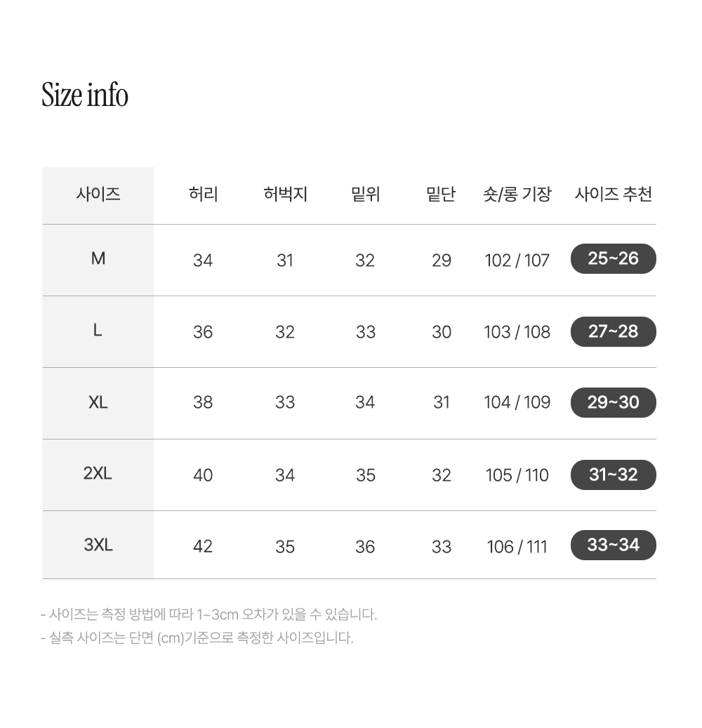This screenshot has height=728, width=702.
Task: Click the 밑위 column header
Action: (x=366, y=194)
